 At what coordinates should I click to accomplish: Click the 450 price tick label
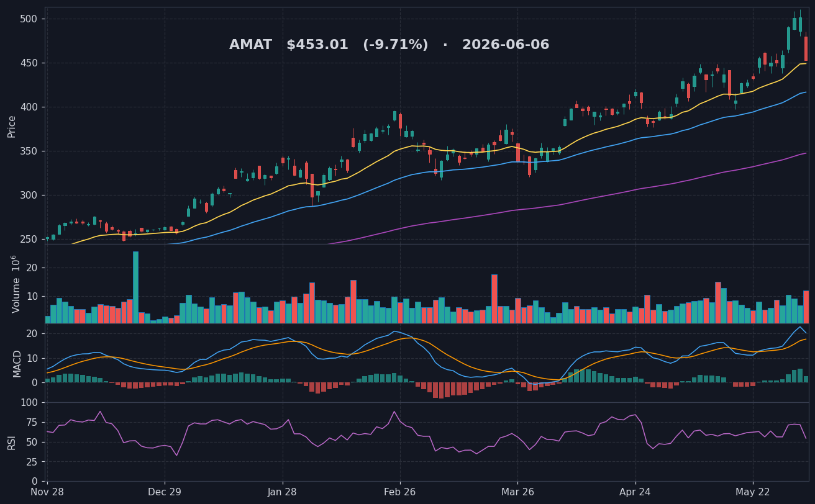(x=29, y=63)
